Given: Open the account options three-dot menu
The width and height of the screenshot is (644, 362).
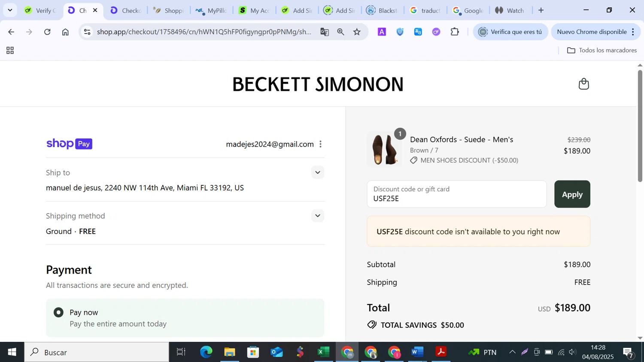Looking at the screenshot, I should click(320, 144).
